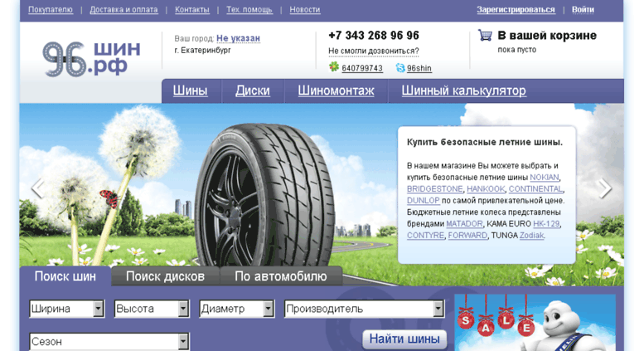The width and height of the screenshot is (644, 351).
Task: Open the Высота dropdown
Action: click(x=152, y=309)
